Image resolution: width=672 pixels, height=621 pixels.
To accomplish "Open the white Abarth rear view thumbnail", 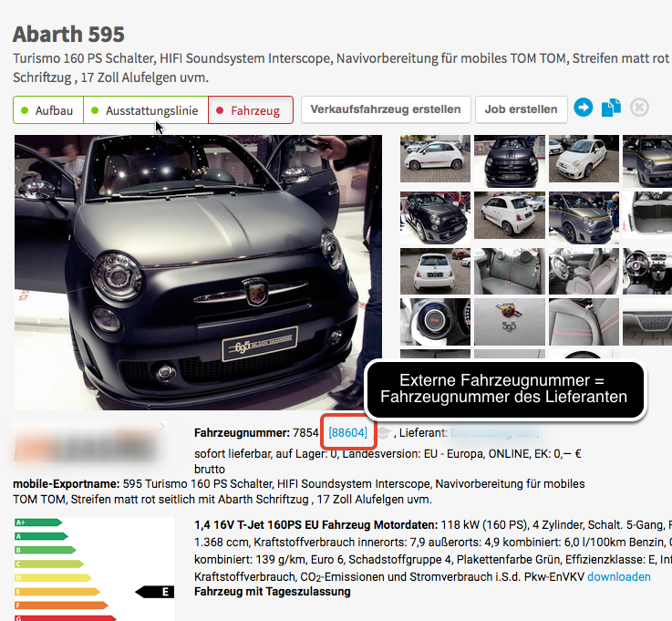I will click(x=435, y=271).
